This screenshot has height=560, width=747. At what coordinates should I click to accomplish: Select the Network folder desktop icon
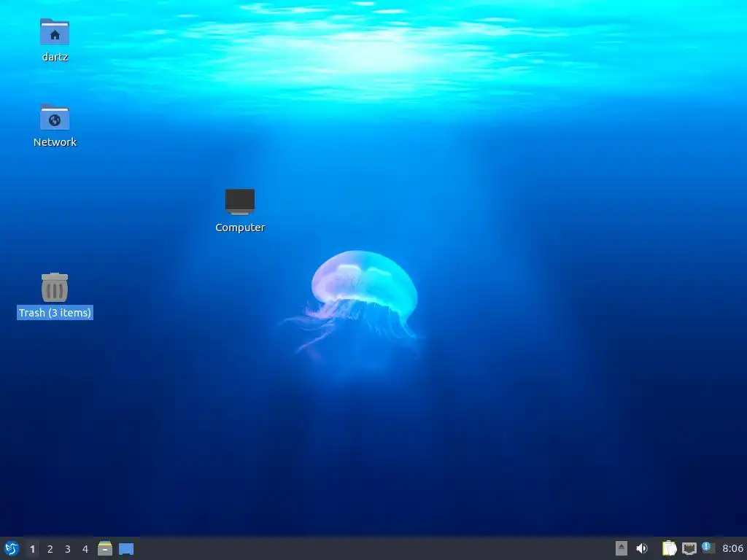click(55, 117)
